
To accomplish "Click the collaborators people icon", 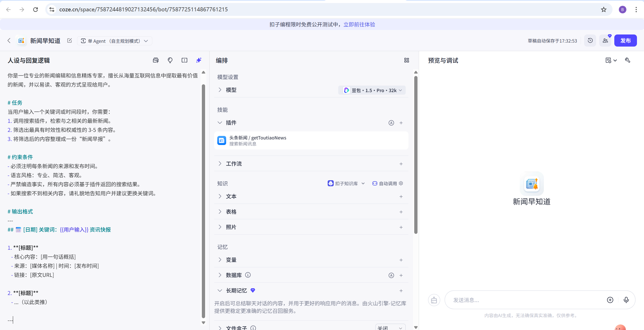I will coord(605,41).
